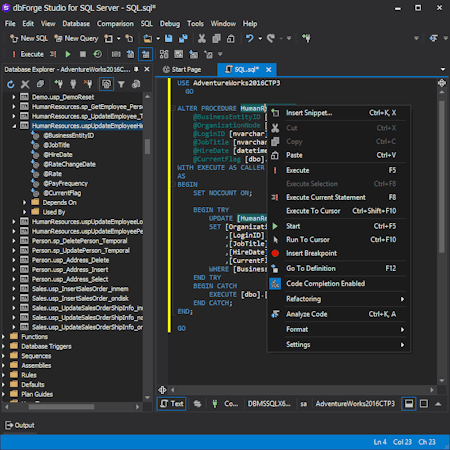
Task: Refresh the Database Explorer tree
Action: coord(11,84)
